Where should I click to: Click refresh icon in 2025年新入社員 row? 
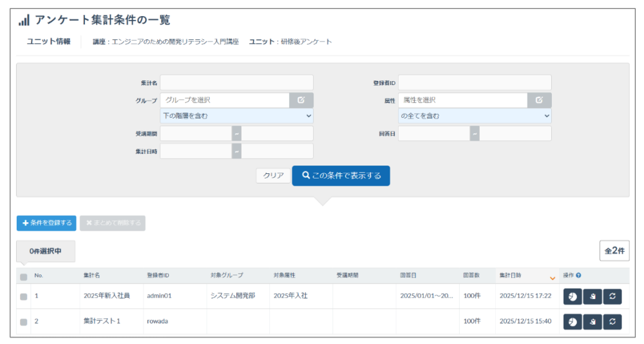pyautogui.click(x=612, y=296)
